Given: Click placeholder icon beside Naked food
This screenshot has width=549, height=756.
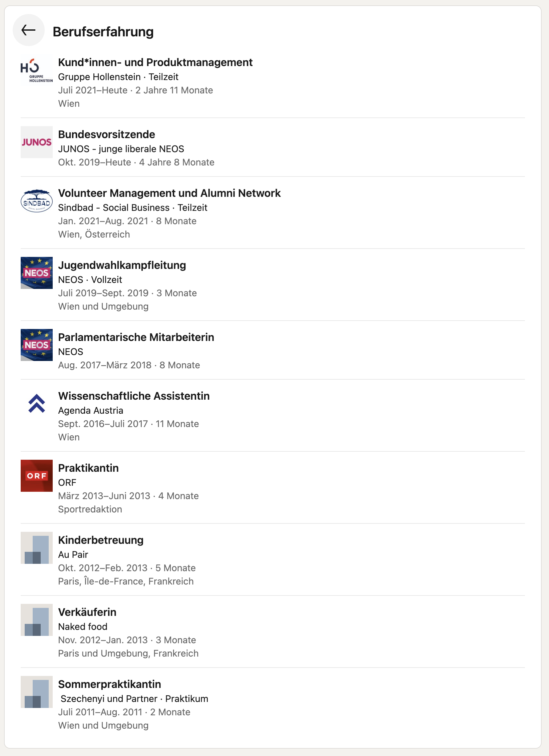Looking at the screenshot, I should pos(37,620).
